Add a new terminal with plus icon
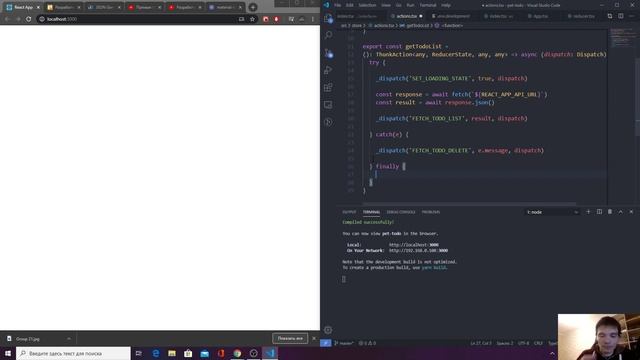The image size is (640, 360). click(588, 212)
